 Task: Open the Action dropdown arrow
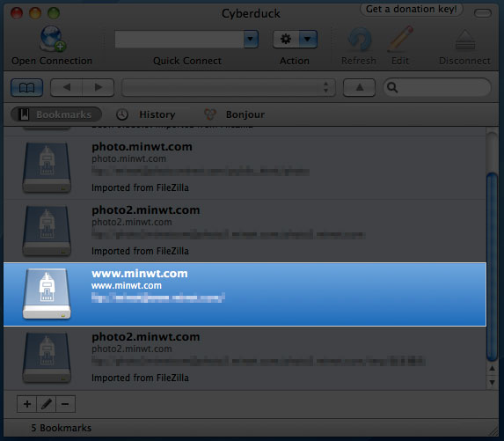(308, 40)
